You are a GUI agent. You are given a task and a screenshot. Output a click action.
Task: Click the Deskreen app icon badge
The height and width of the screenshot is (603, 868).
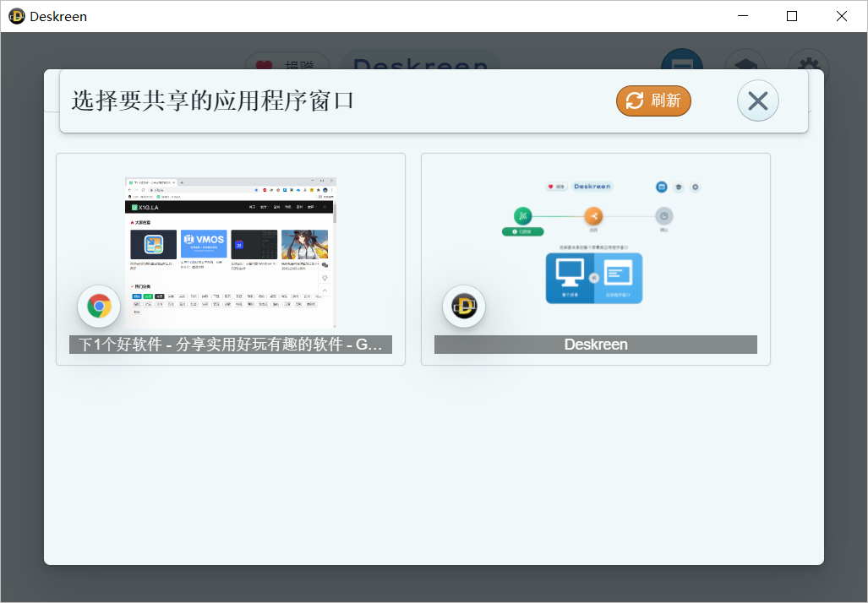point(464,306)
